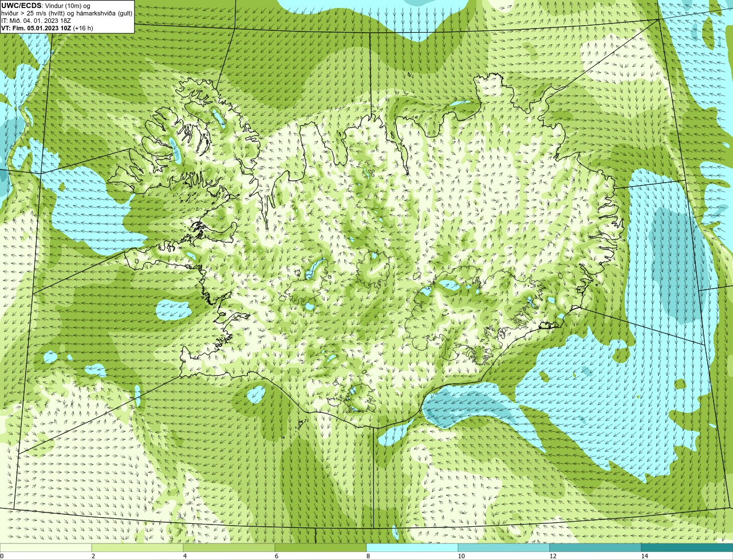Click the medium green 4–6 m/s legend swatch
This screenshot has width=733, height=560.
tap(229, 547)
